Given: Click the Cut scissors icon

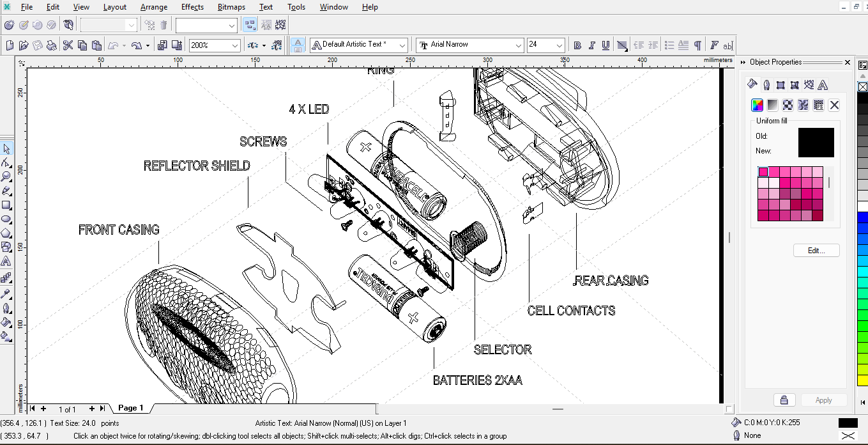Looking at the screenshot, I should (x=68, y=45).
